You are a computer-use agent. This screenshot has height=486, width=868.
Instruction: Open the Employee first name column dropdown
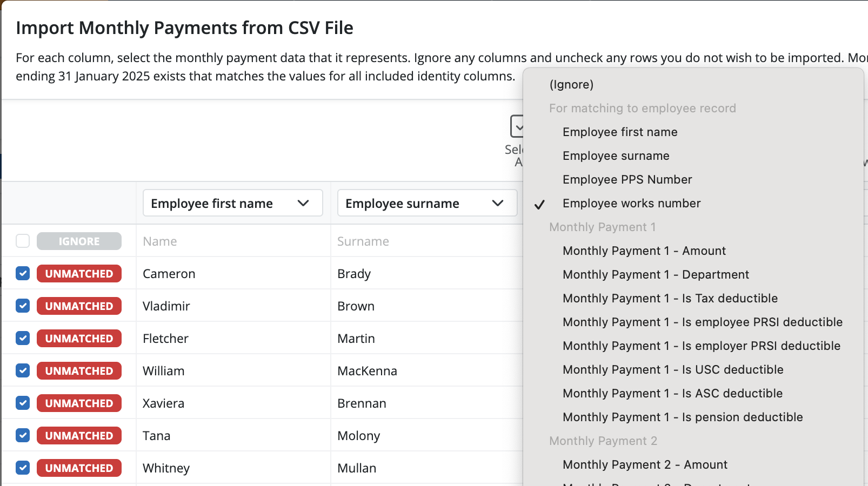coord(232,203)
